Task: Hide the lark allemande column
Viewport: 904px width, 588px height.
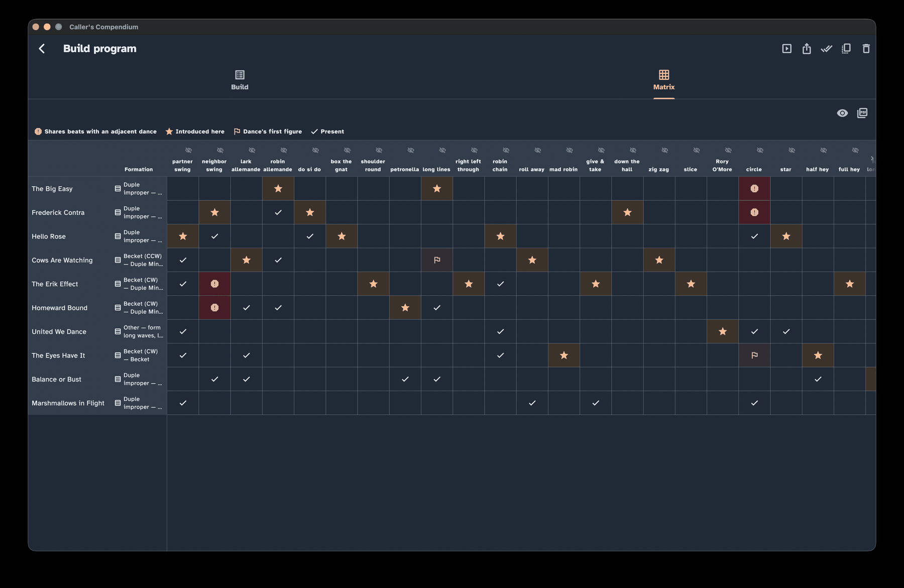Action: 252,150
